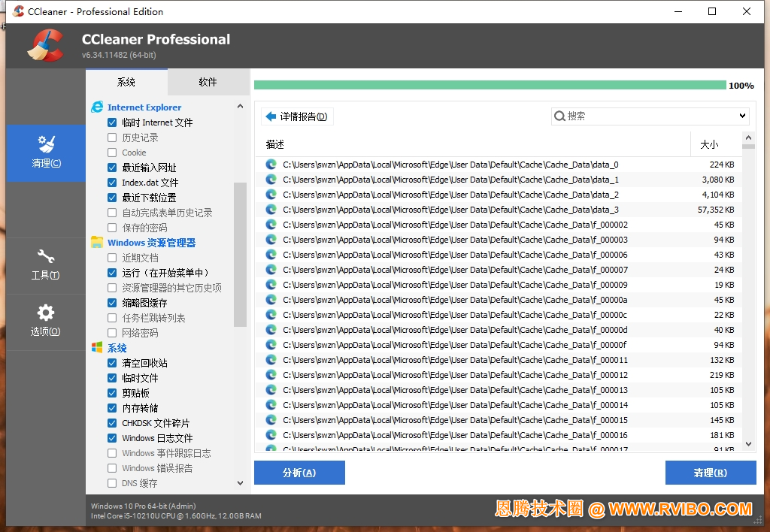Viewport: 770px width, 532px height.
Task: Enable the Cookie checkbox
Action: point(112,153)
